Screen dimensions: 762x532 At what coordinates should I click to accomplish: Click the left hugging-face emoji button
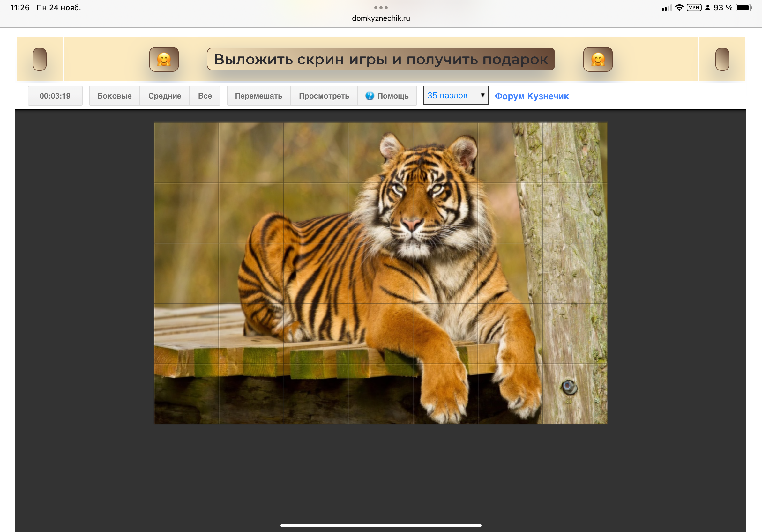(x=164, y=59)
